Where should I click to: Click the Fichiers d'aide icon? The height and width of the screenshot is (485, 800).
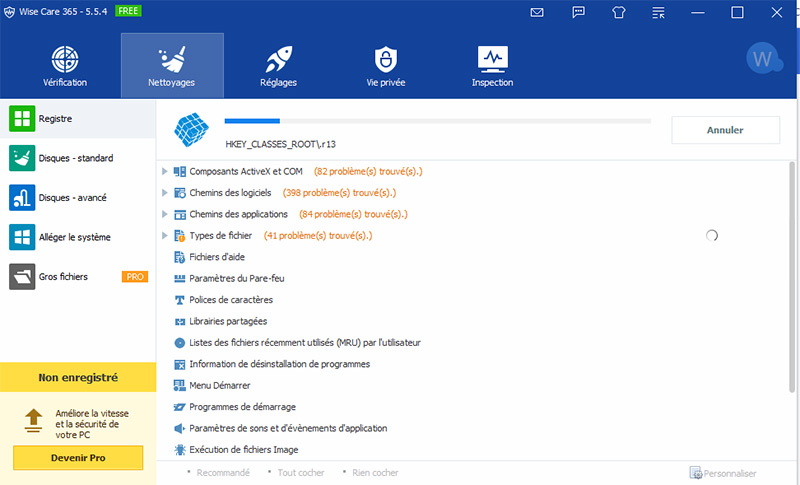180,257
